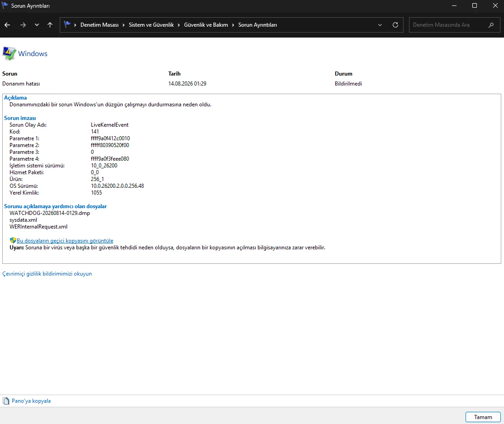Image resolution: width=504 pixels, height=424 pixels.
Task: Click OS version value 10_0_26200
Action: (104, 166)
